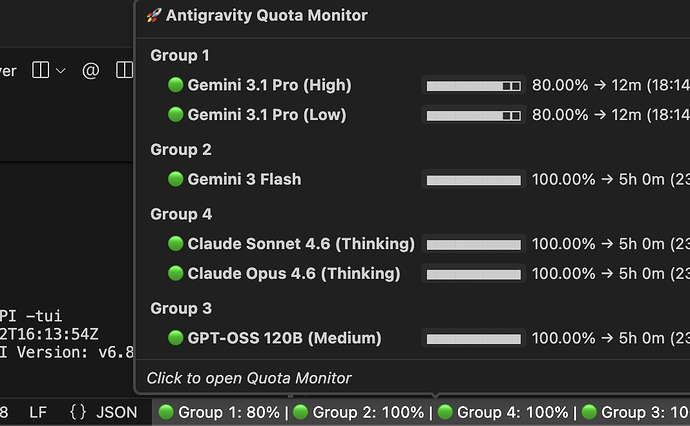The height and width of the screenshot is (426, 690).
Task: Click 'Click to open Quota Monitor' link
Action: point(249,378)
